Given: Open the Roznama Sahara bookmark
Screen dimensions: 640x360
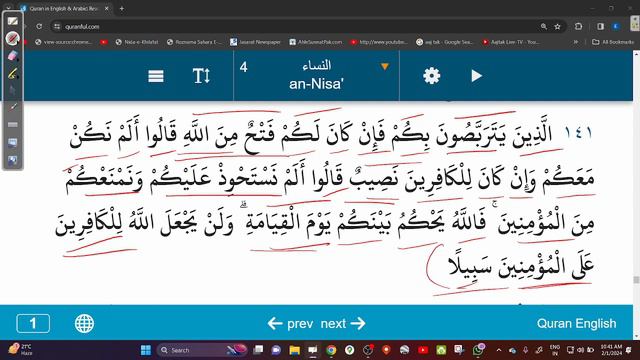Looking at the screenshot, I should (x=194, y=42).
